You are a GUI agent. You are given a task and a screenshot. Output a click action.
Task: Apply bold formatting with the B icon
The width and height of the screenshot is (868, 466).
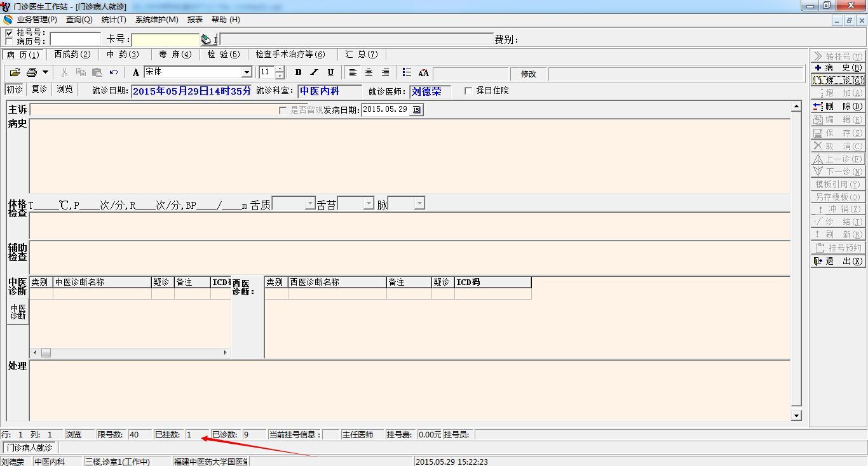[298, 73]
